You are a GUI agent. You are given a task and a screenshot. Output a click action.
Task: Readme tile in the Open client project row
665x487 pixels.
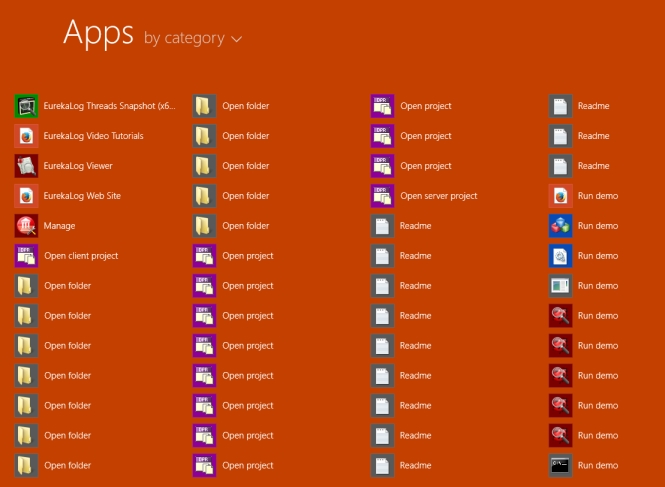401,256
